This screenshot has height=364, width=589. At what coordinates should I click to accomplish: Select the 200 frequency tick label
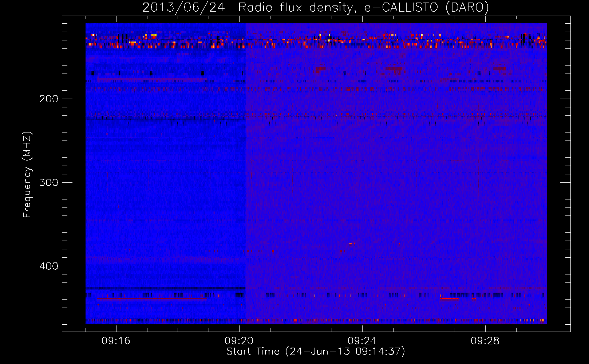point(49,99)
